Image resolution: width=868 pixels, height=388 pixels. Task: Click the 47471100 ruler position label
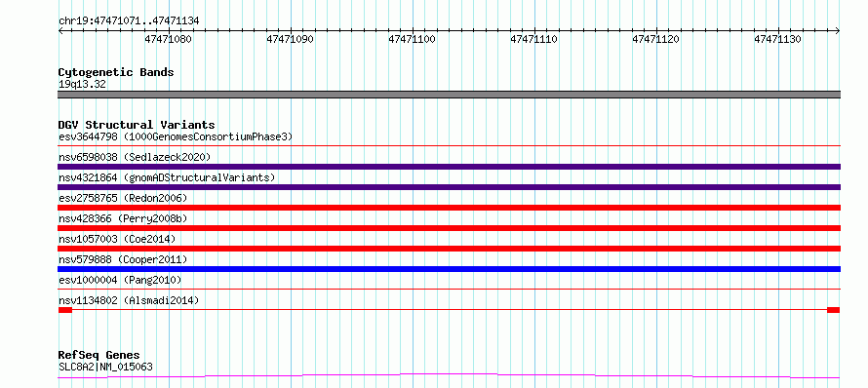(412, 39)
